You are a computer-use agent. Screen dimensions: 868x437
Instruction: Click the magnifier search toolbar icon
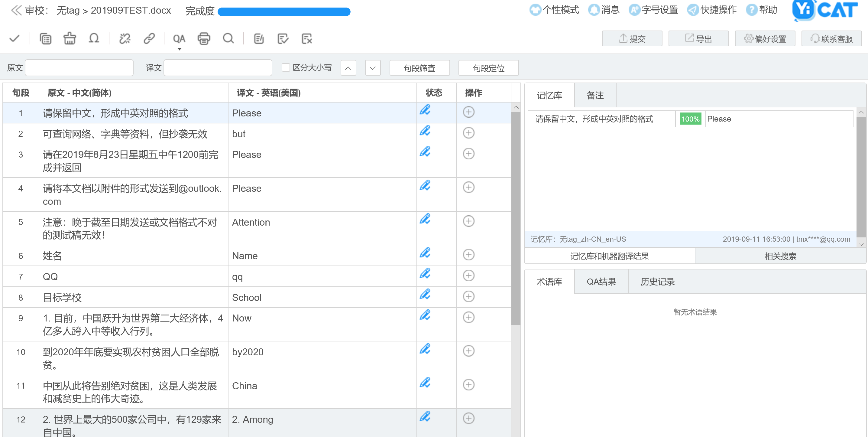(x=228, y=38)
